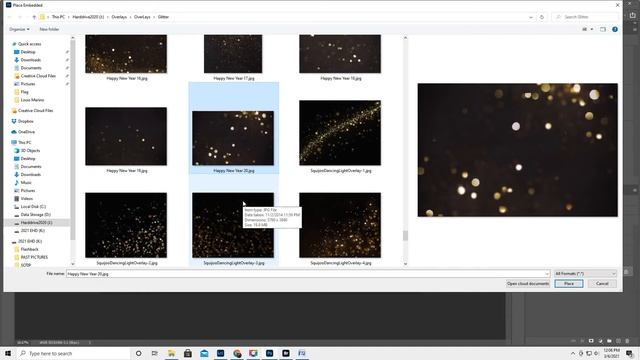Open File Explorer from the taskbar
This screenshot has height=360, width=640.
point(171,353)
